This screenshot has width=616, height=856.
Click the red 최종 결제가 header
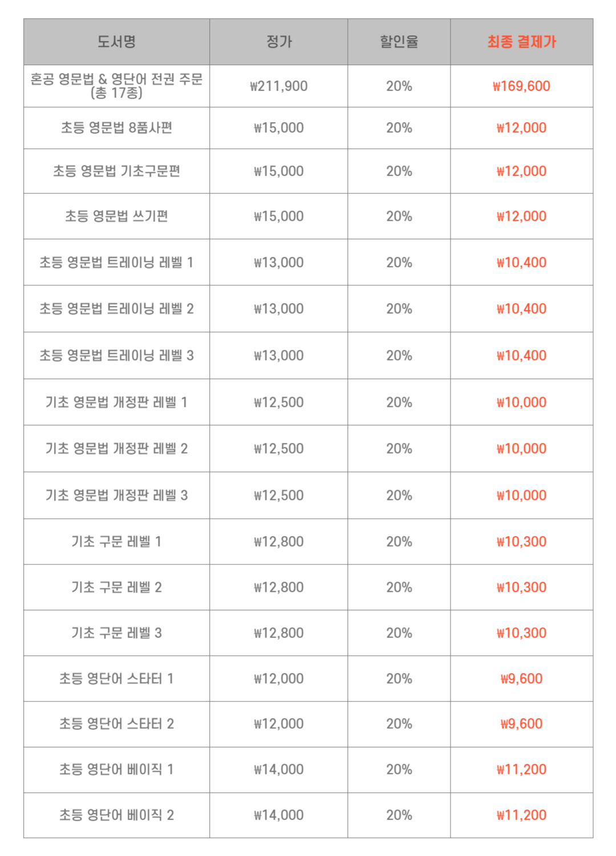(x=521, y=42)
